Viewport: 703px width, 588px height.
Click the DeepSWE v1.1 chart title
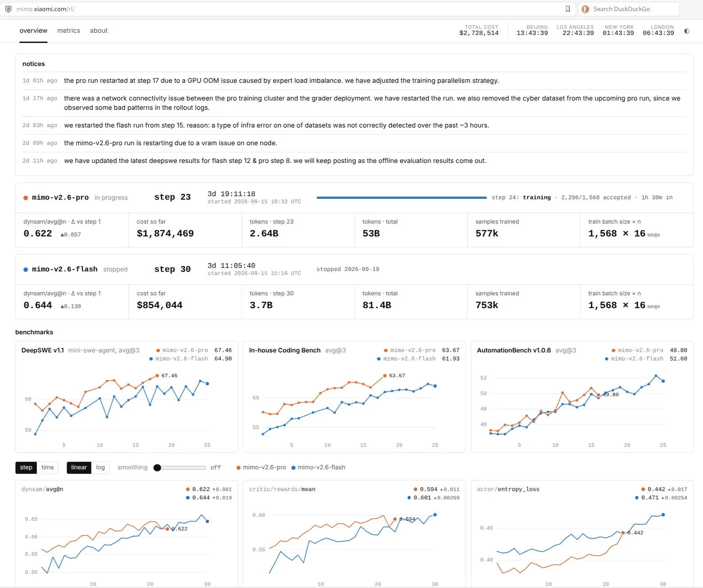point(43,350)
